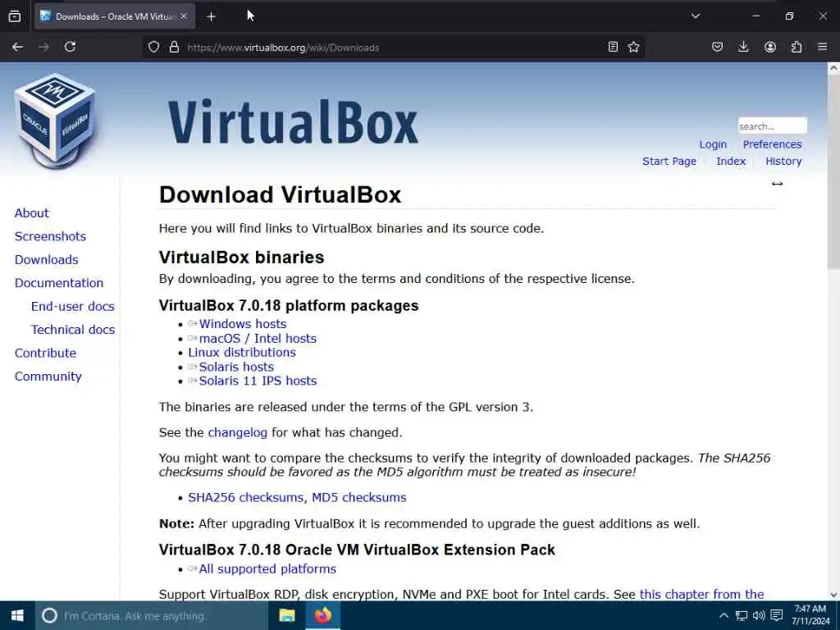Image resolution: width=840 pixels, height=630 pixels.
Task: Open the changelog link
Action: (237, 433)
